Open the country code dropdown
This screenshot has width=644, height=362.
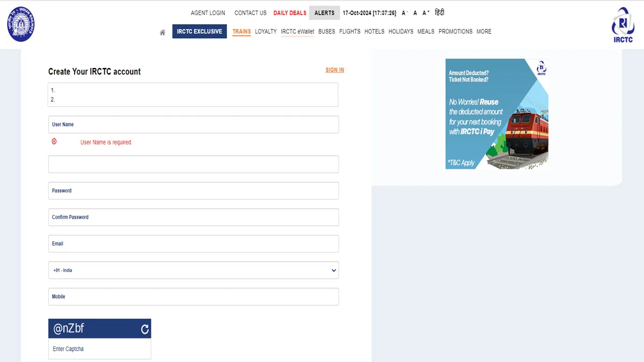point(193,270)
